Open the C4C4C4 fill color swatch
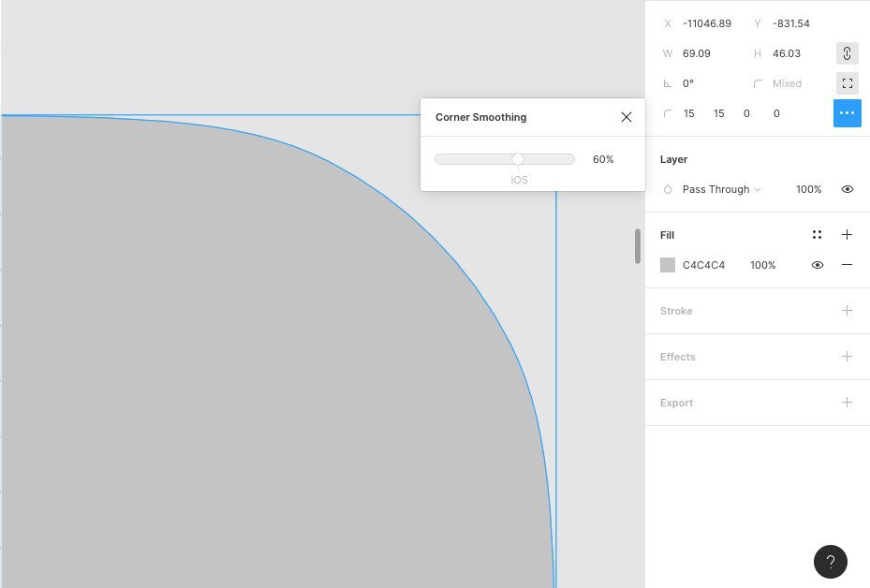The width and height of the screenshot is (870, 588). pos(668,265)
